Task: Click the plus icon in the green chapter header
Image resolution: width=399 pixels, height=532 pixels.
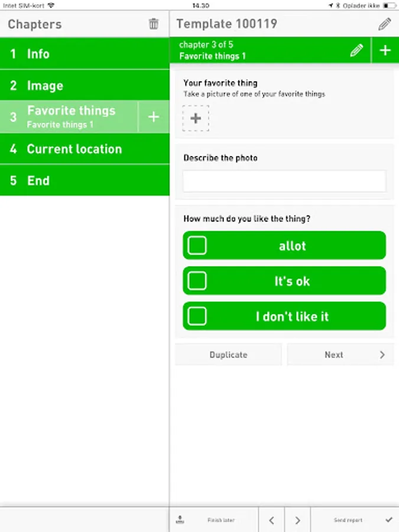Action: pyautogui.click(x=385, y=50)
